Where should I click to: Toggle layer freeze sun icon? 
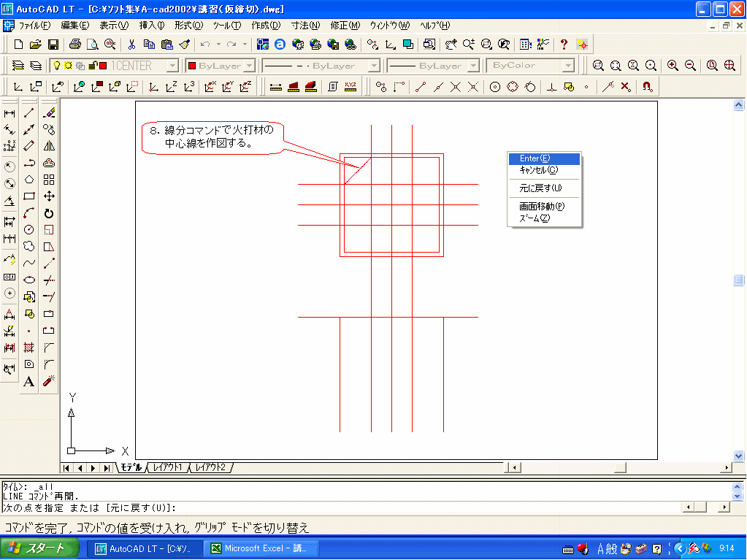point(68,65)
